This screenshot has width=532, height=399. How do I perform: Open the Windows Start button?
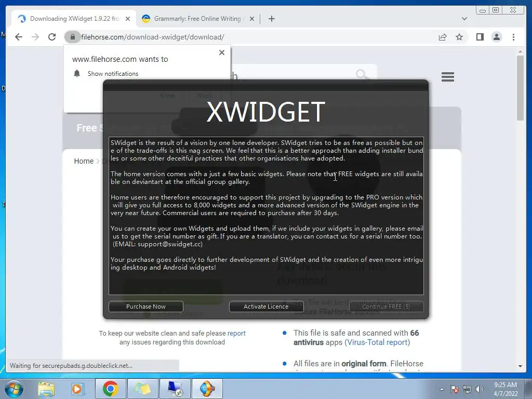click(x=14, y=389)
